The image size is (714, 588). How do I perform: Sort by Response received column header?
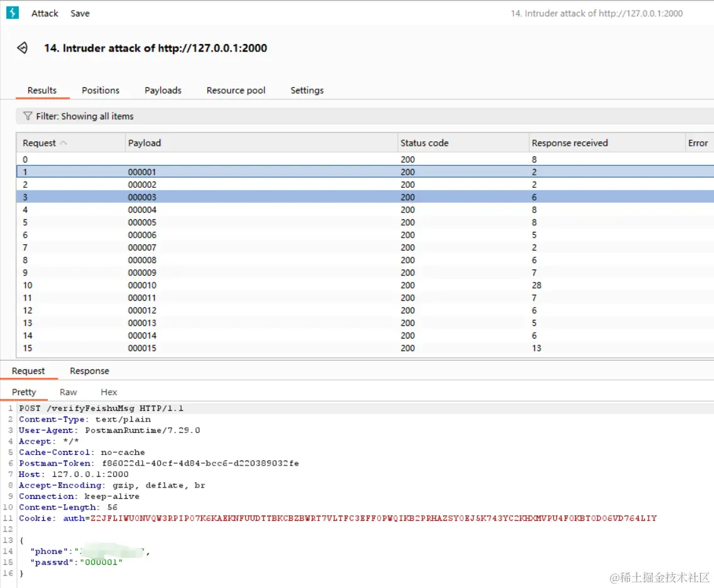(607, 143)
